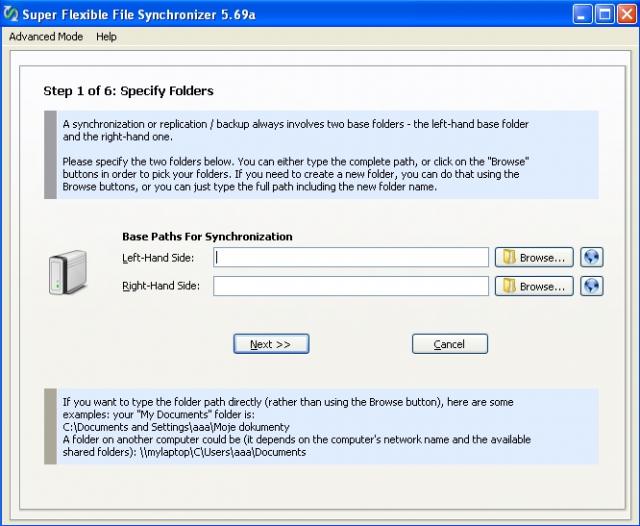
Task: Click the Left-Hand Side label
Action: 157,258
